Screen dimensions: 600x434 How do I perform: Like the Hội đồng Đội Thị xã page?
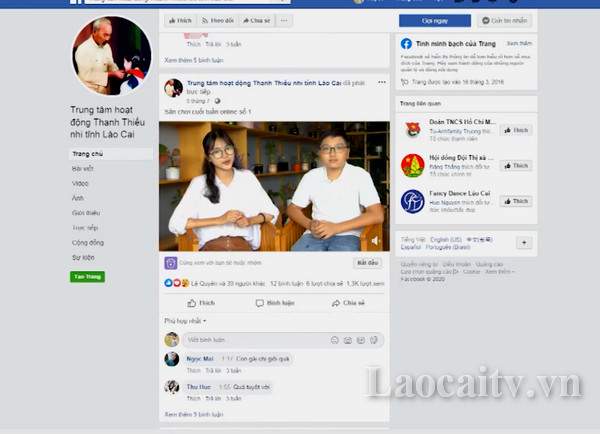pyautogui.click(x=516, y=166)
